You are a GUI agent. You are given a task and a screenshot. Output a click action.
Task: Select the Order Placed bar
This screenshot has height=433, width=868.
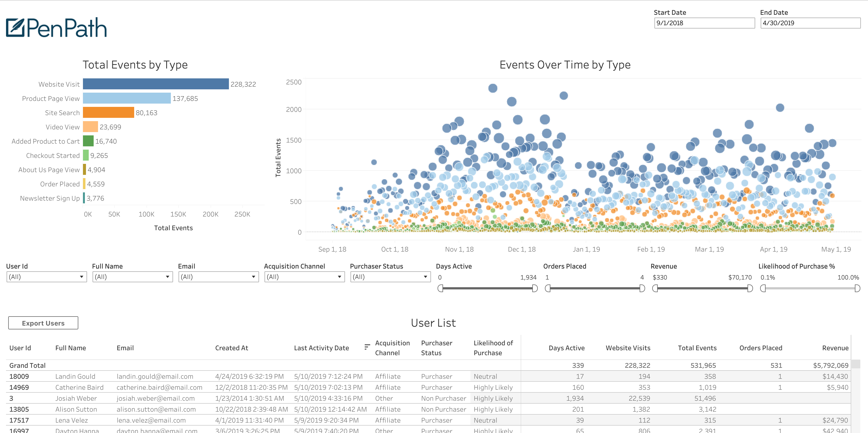coord(84,184)
